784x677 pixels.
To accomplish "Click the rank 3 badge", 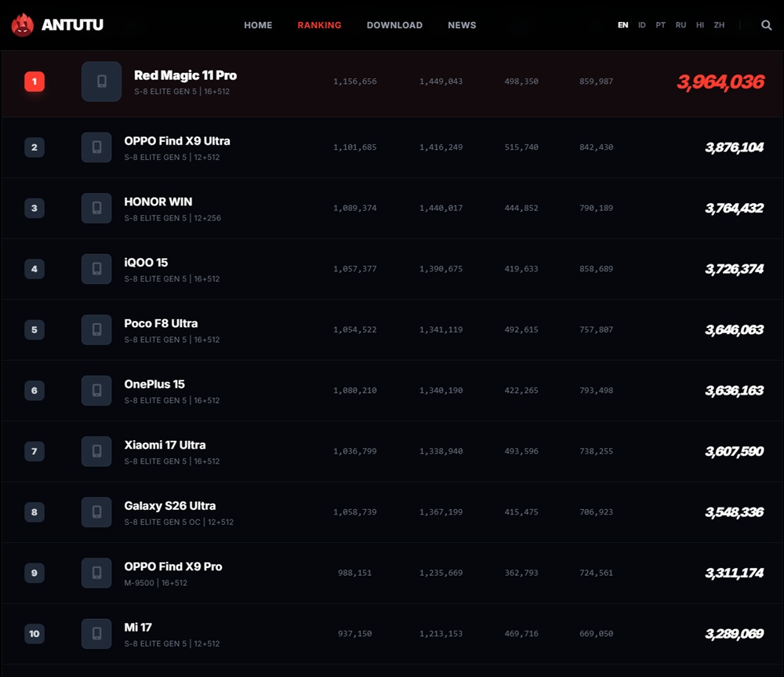I will (x=34, y=208).
